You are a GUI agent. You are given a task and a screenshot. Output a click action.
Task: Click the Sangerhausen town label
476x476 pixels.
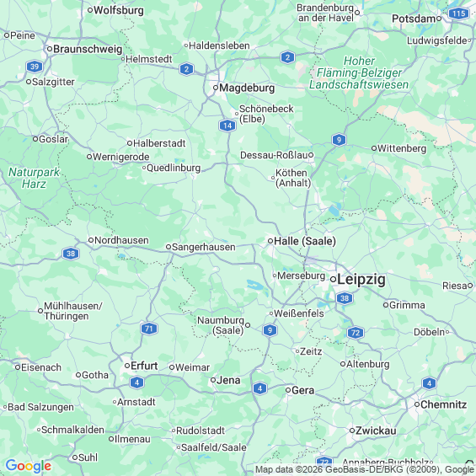click(204, 247)
